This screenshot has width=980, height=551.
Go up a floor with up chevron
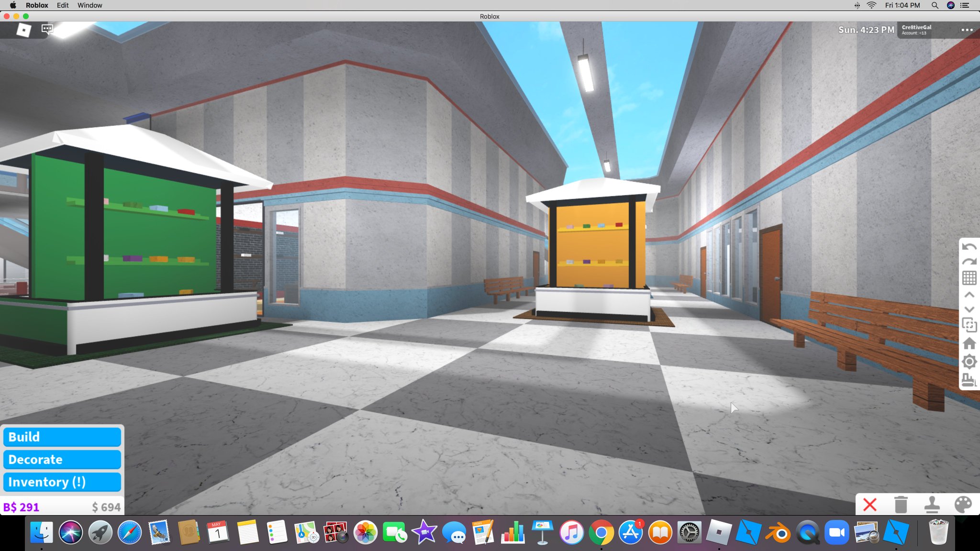969,295
